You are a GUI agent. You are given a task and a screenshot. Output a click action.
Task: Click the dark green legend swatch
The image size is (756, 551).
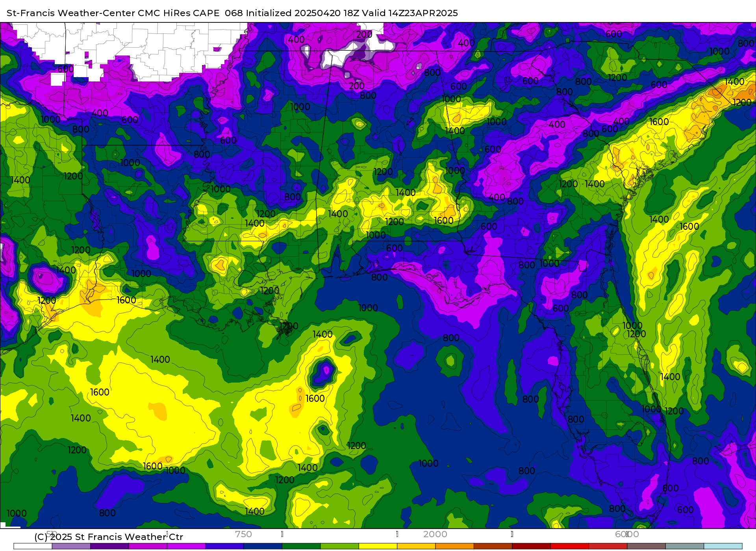301,546
